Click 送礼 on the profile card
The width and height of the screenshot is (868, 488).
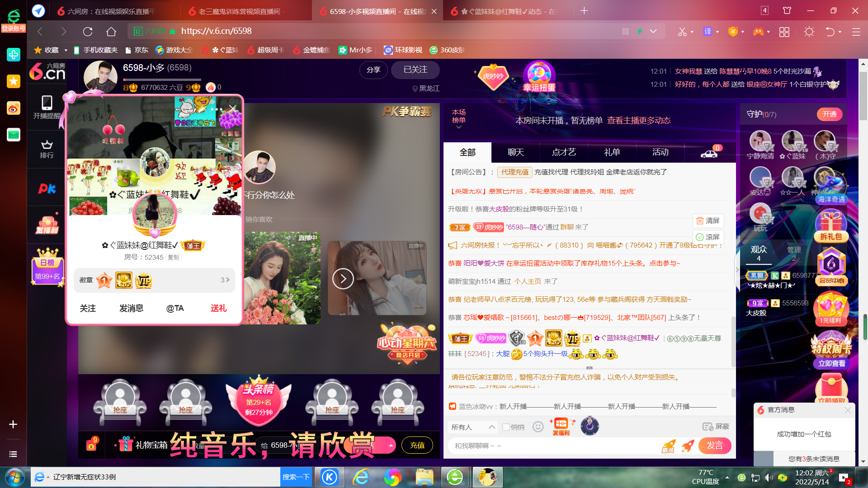219,308
